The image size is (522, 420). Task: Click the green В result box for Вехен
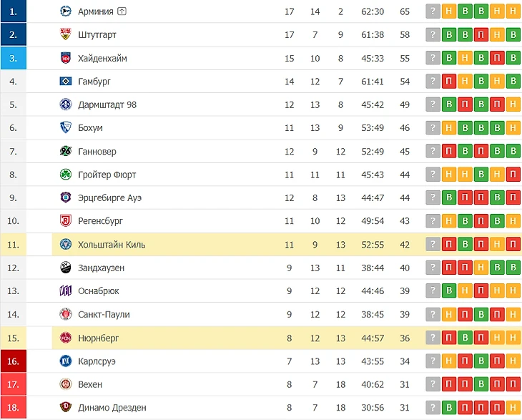481,384
